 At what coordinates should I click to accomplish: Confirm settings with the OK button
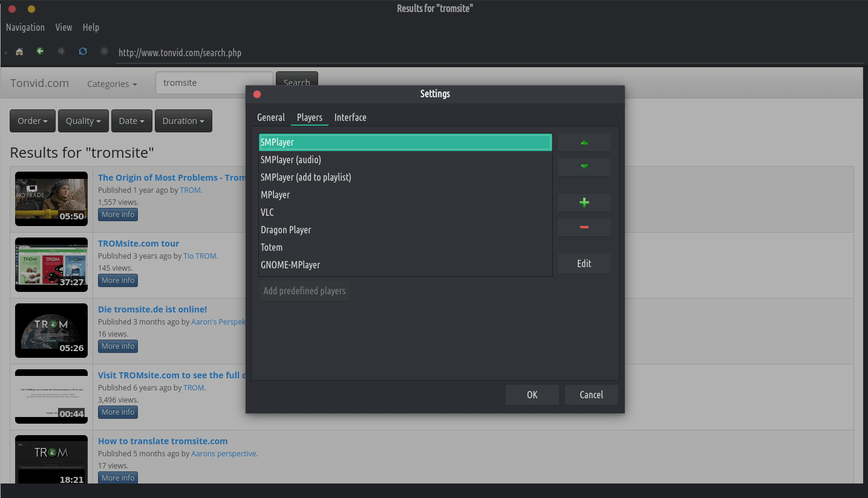coord(532,395)
